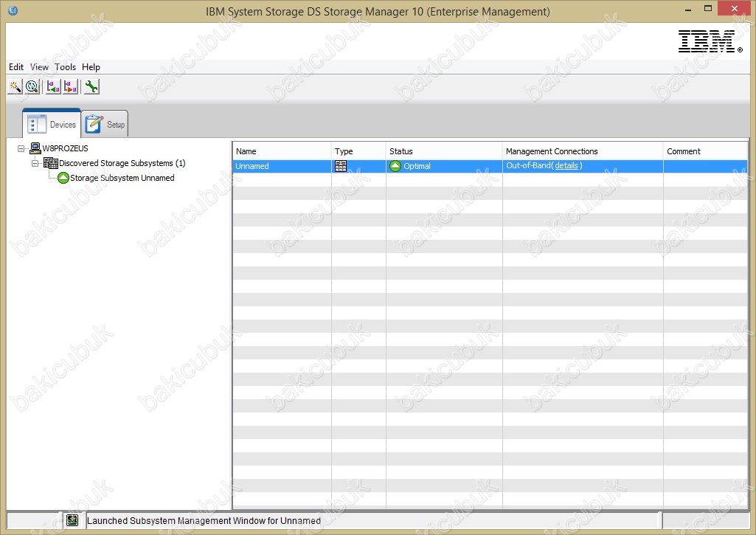This screenshot has width=756, height=535.
Task: Open the View menu
Action: [39, 67]
